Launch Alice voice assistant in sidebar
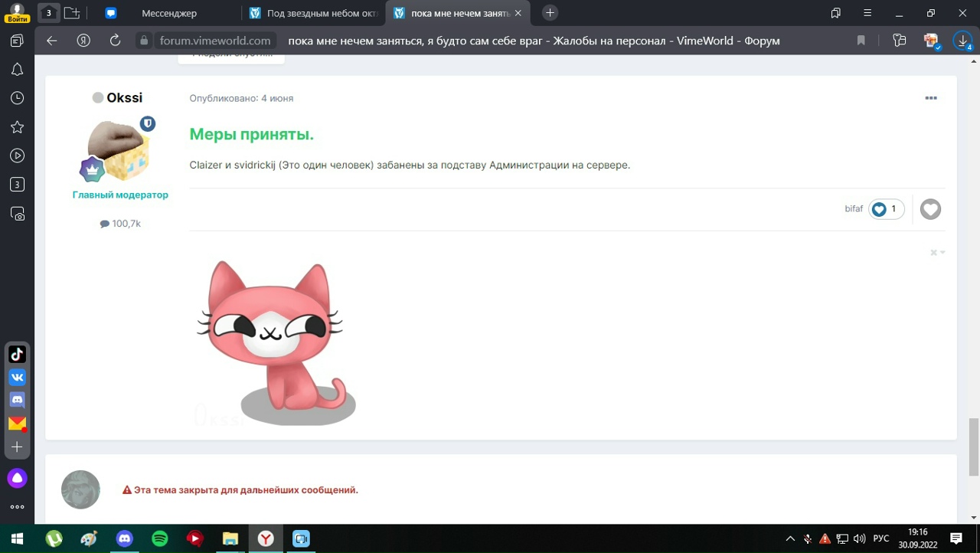 (x=17, y=478)
